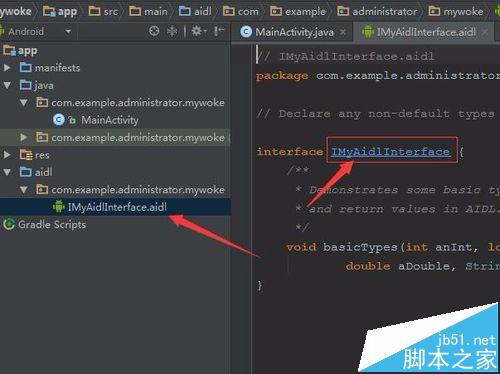Collapse the aidl folder

(7, 172)
